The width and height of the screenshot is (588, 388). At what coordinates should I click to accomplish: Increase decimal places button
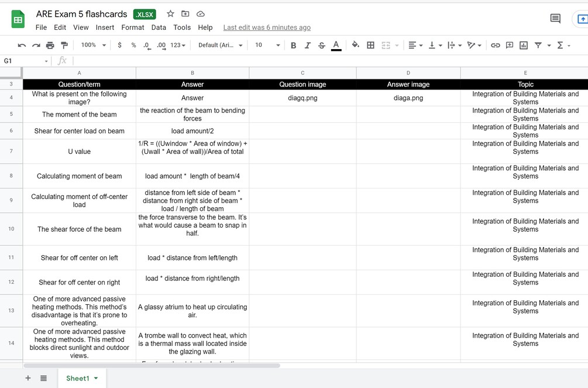(x=161, y=46)
